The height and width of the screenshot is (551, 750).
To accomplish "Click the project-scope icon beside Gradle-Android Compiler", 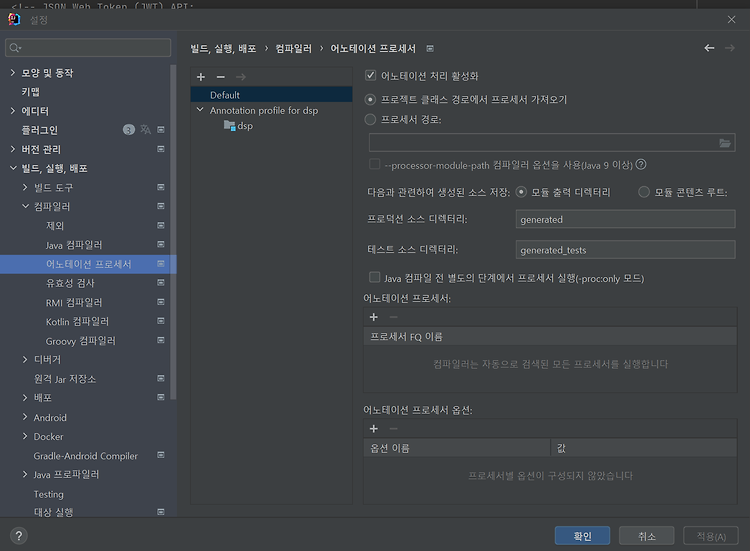I will [161, 455].
